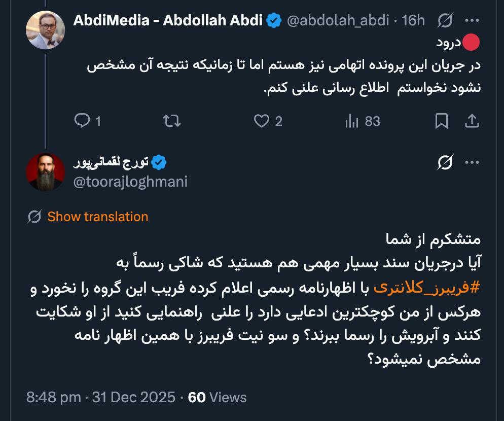Image resolution: width=504 pixels, height=421 pixels.
Task: Select the verified badge next to AbdiMedia
Action: click(x=274, y=19)
